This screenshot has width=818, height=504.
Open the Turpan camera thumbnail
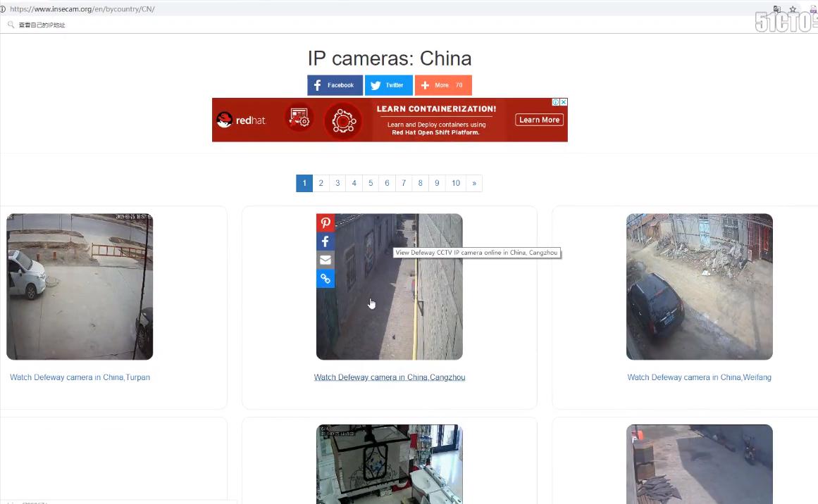[x=80, y=286]
